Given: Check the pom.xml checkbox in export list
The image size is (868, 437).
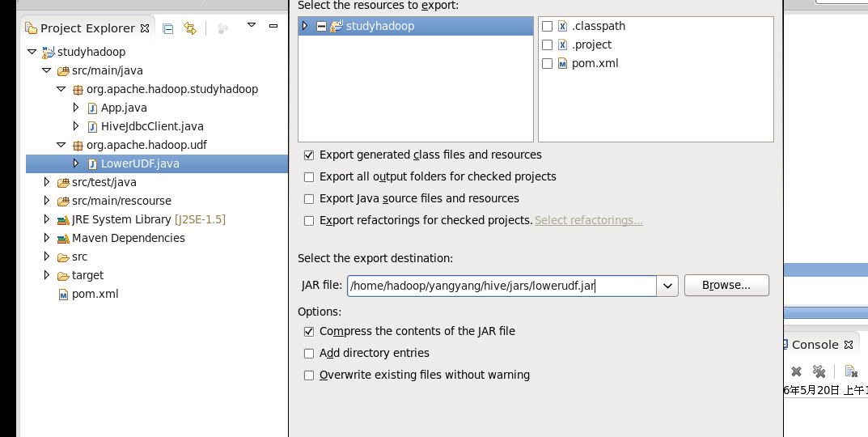Looking at the screenshot, I should point(547,64).
